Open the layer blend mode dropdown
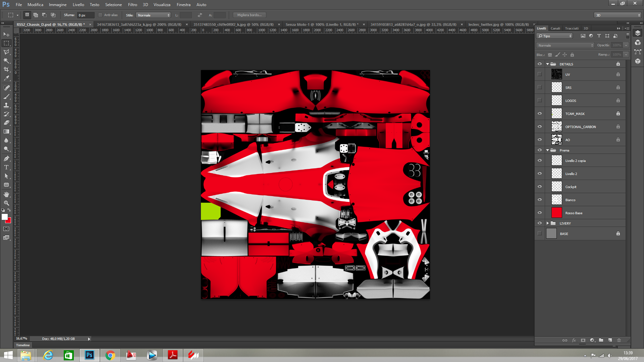The width and height of the screenshot is (644, 362). 566,45
